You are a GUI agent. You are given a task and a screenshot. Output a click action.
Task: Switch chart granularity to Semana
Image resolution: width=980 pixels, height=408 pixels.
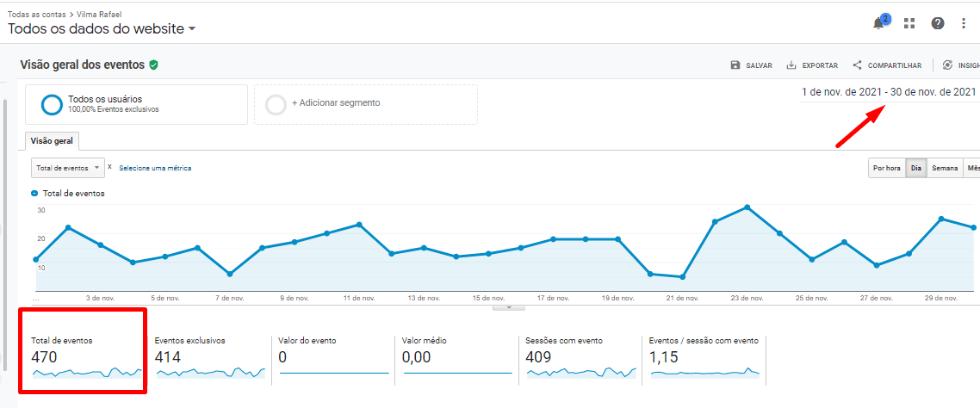point(945,168)
